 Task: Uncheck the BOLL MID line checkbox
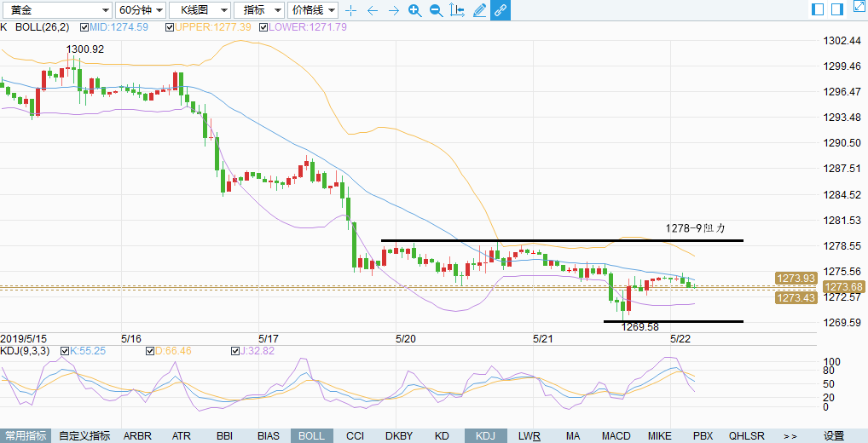[x=84, y=27]
